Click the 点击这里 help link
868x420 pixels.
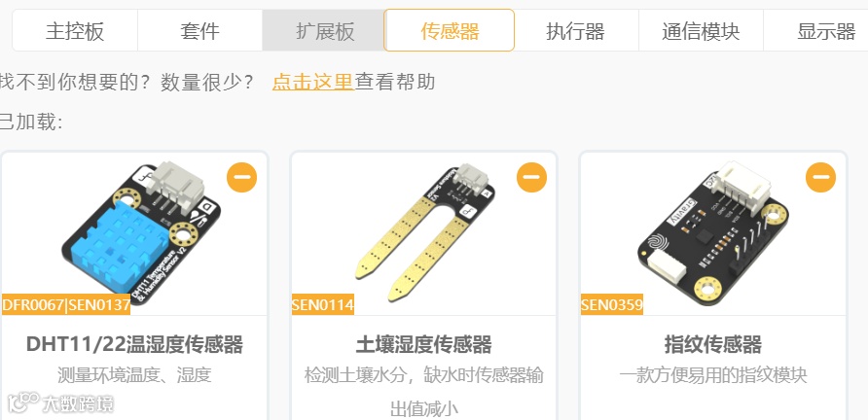(312, 82)
